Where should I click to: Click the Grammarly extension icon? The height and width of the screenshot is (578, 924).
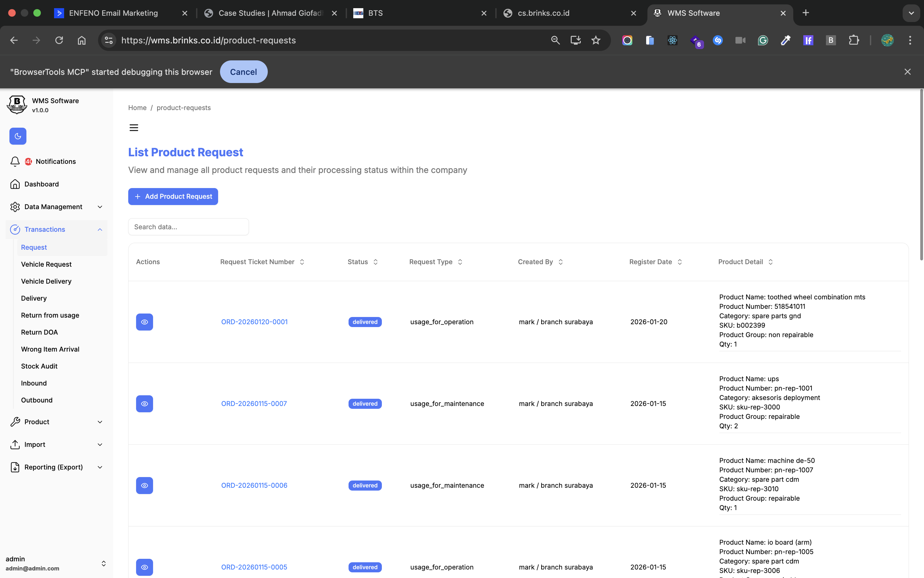click(763, 40)
